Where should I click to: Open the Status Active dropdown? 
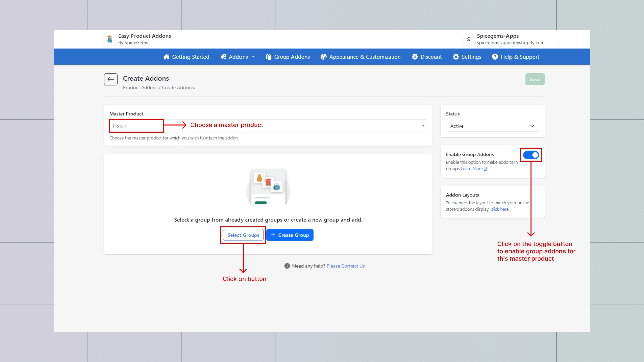(x=492, y=126)
